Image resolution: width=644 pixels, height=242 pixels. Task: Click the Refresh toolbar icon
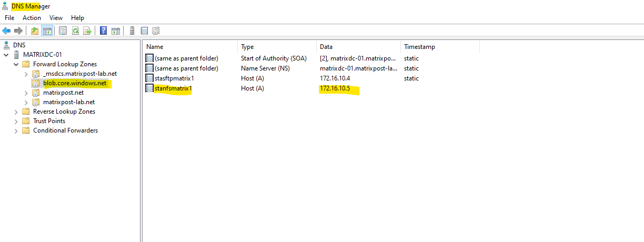pos(75,31)
